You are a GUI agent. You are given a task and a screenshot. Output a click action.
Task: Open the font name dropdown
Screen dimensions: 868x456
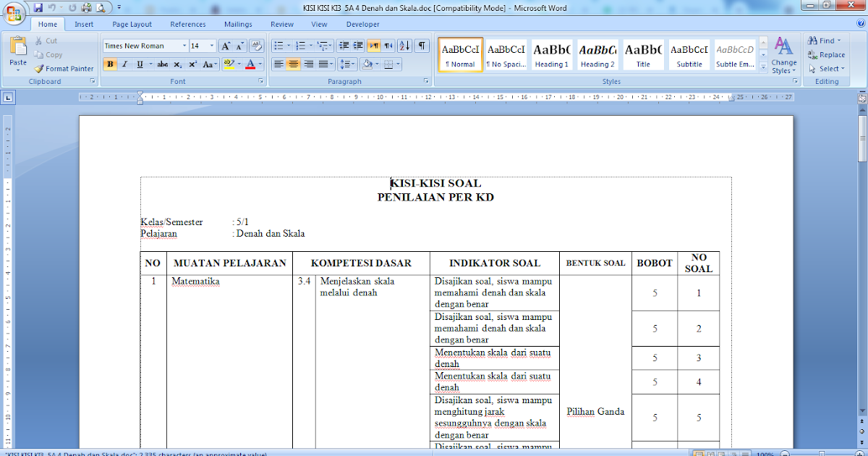[x=184, y=46]
